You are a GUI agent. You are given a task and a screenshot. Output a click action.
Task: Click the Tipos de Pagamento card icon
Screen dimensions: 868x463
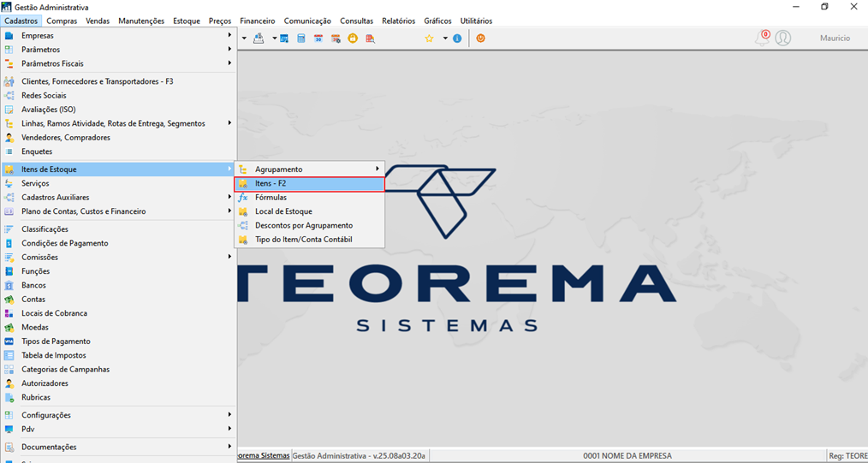click(x=9, y=341)
